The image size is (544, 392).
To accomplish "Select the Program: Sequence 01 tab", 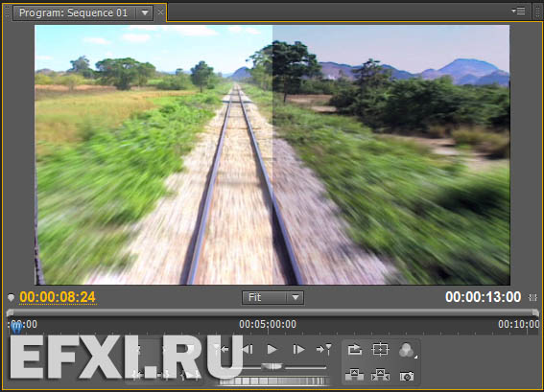I will (73, 13).
